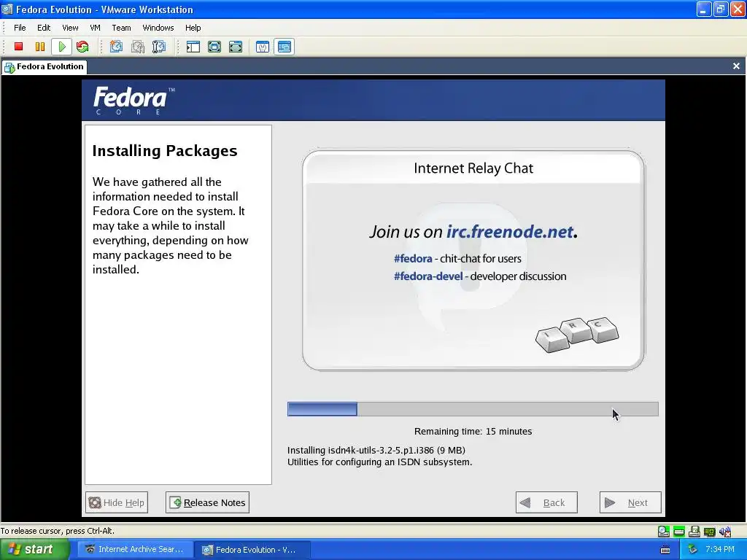
Task: Click the Remaining time: 15 minutes text
Action: click(x=473, y=432)
